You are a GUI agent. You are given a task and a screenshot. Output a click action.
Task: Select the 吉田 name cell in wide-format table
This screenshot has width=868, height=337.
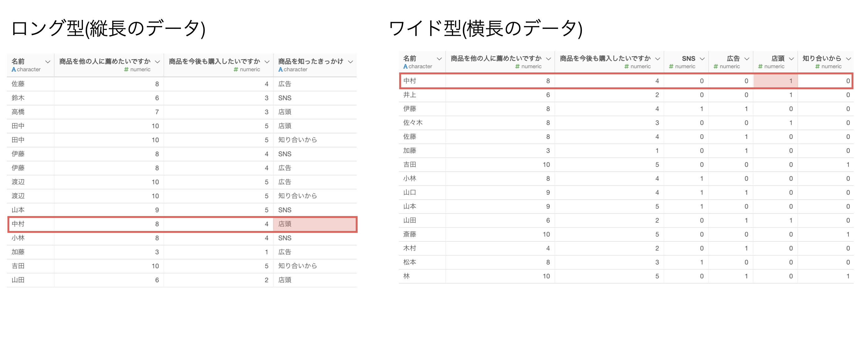422,165
